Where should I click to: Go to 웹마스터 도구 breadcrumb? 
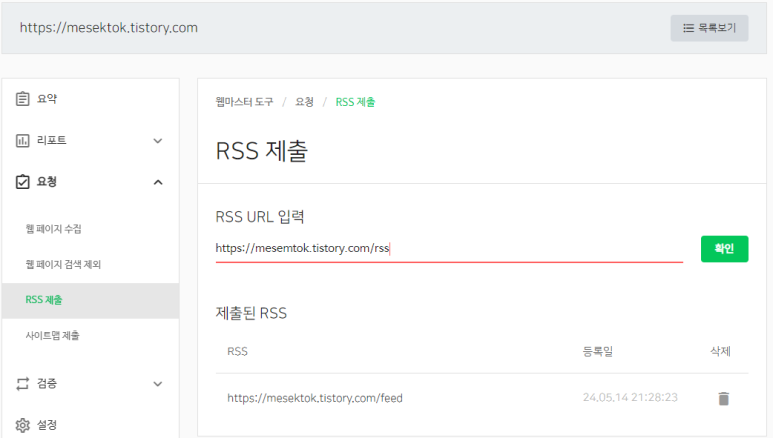[x=244, y=102]
